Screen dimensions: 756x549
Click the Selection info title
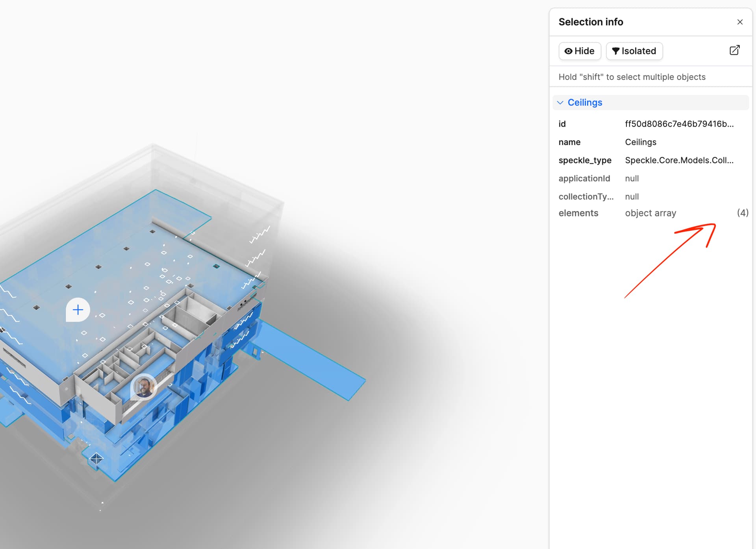tap(591, 22)
